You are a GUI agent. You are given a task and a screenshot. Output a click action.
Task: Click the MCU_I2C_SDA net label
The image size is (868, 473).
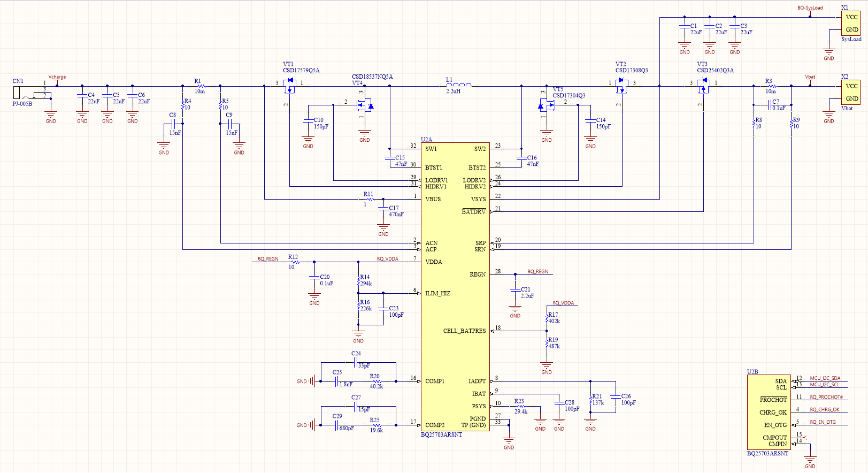825,378
